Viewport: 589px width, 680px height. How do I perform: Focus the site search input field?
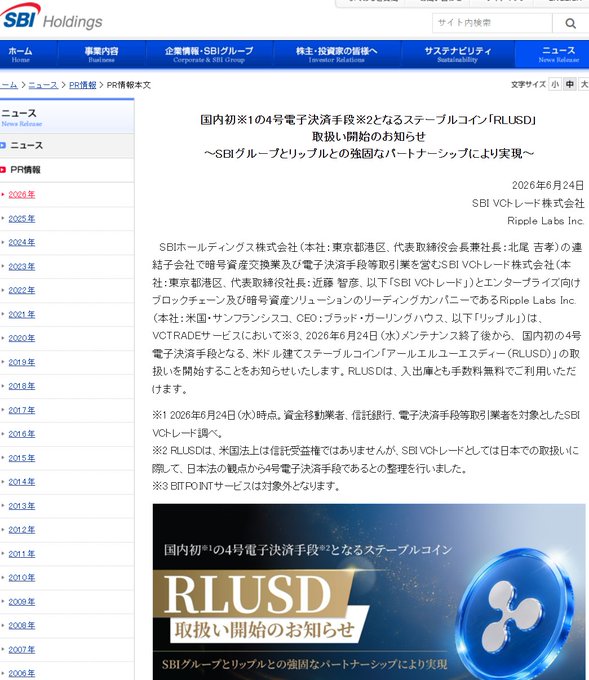click(492, 23)
